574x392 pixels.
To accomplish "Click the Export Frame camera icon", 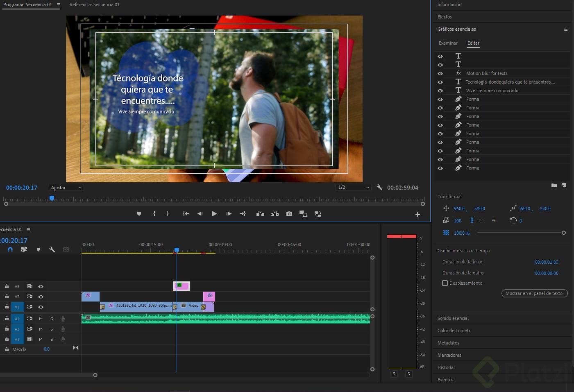I will pos(289,214).
